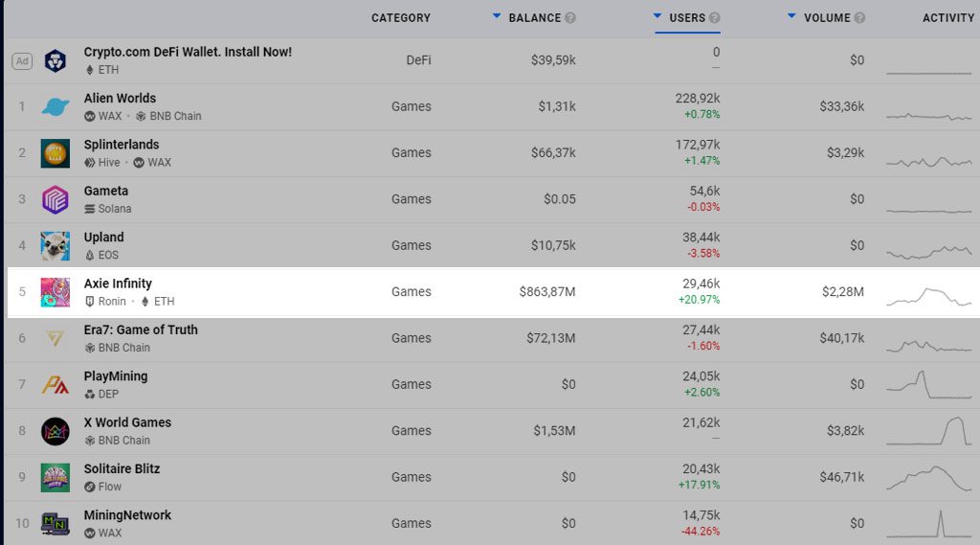View the Axie Infinity activity chart
This screenshot has width=980, height=545.
click(x=928, y=296)
